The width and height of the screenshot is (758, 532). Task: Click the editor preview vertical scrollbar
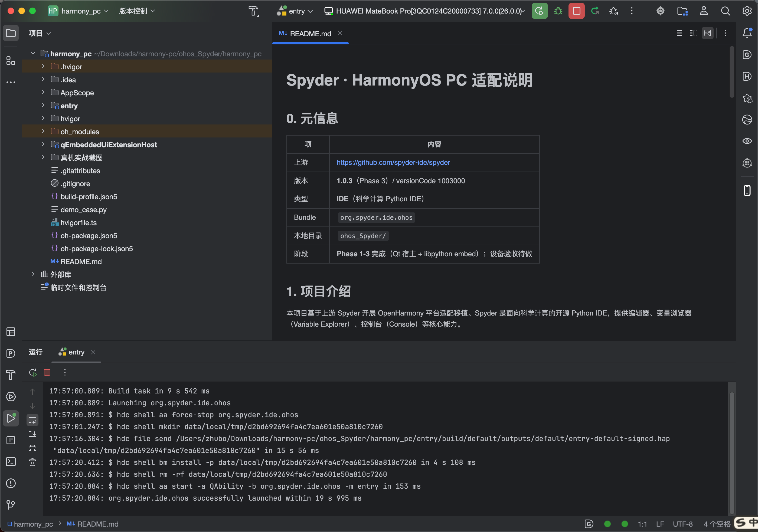[731, 73]
